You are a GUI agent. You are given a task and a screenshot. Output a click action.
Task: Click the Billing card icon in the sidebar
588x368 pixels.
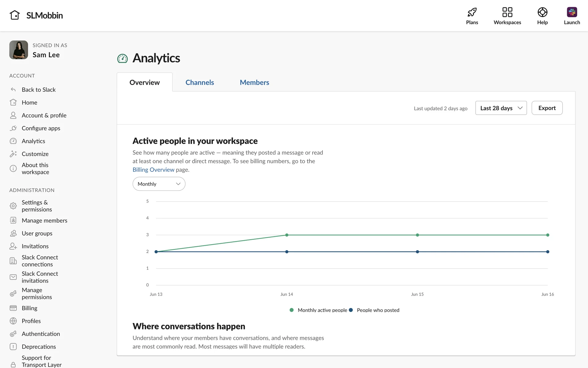pyautogui.click(x=13, y=308)
